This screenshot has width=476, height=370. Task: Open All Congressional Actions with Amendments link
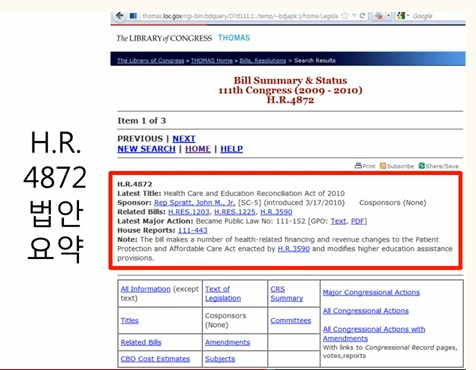click(374, 334)
